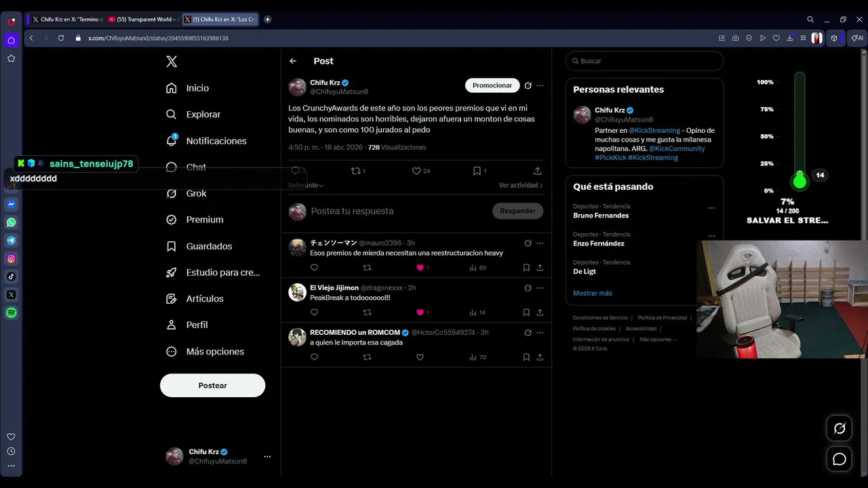Open Más opciones in left navigation
The height and width of the screenshot is (488, 868).
205,351
